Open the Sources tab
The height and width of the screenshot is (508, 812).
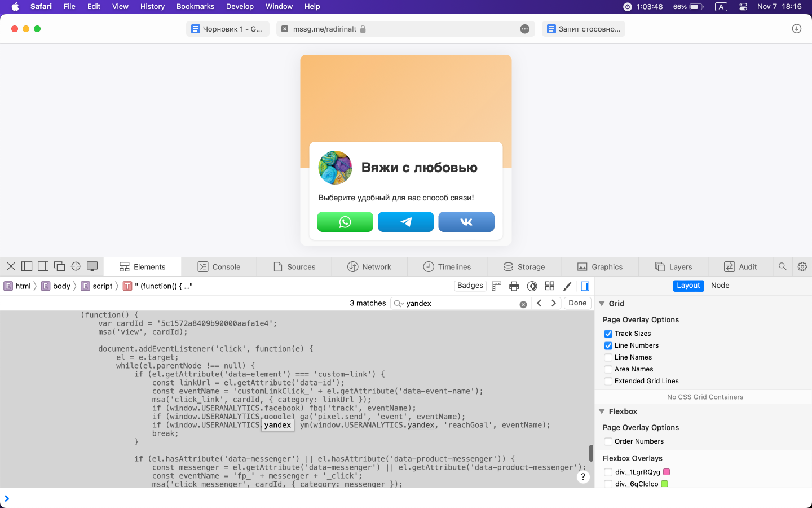click(x=294, y=267)
